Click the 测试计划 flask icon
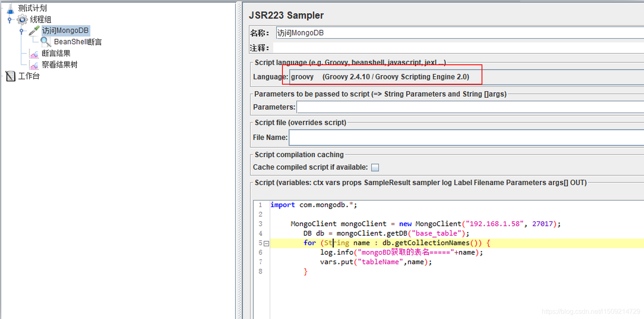The width and height of the screenshot is (644, 319). click(10, 8)
